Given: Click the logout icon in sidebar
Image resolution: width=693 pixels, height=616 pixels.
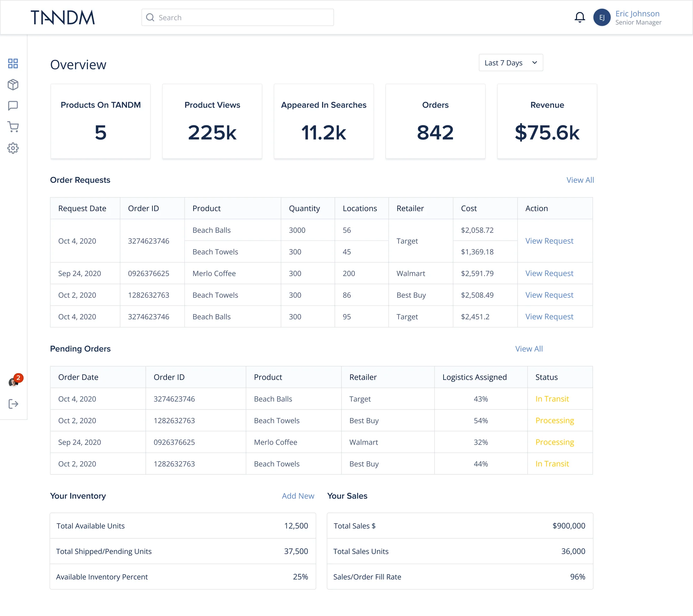Looking at the screenshot, I should [x=13, y=404].
